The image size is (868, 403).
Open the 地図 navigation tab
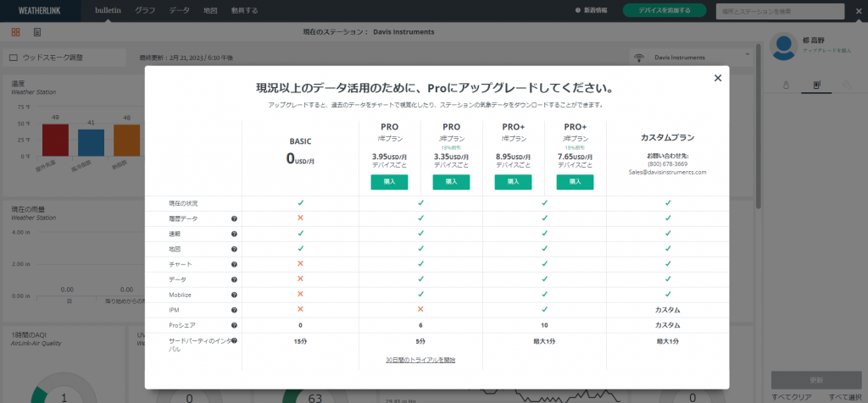tap(210, 10)
